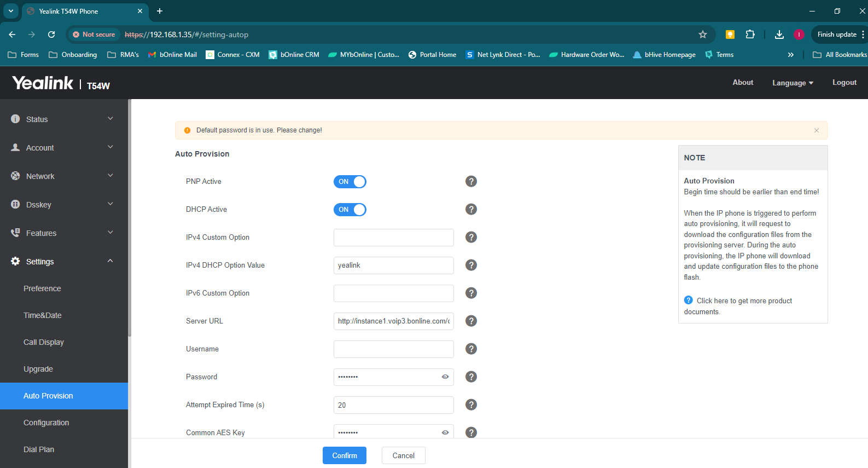Screen dimensions: 868x468
Task: Select Auto Provision in the sidebar
Action: [64, 396]
